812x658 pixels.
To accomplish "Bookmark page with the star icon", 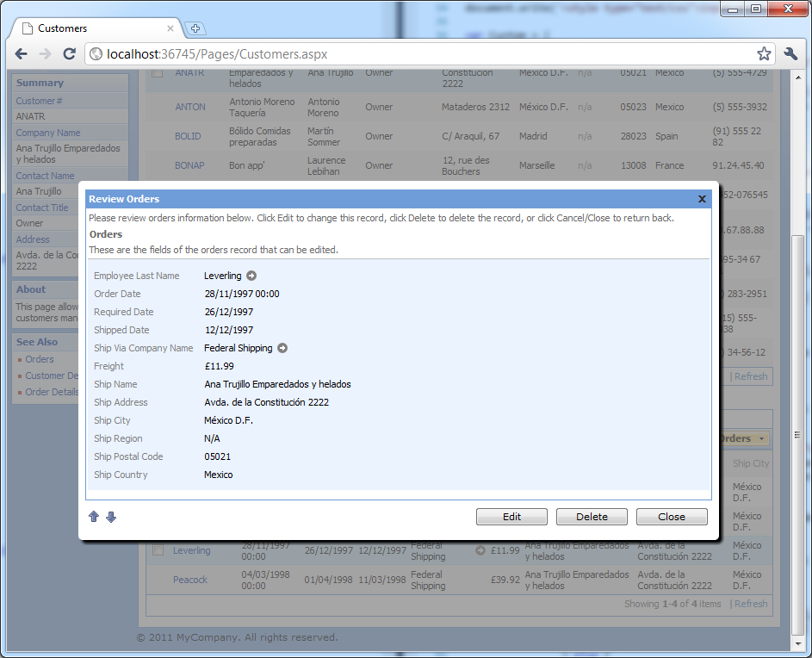I will tap(764, 54).
